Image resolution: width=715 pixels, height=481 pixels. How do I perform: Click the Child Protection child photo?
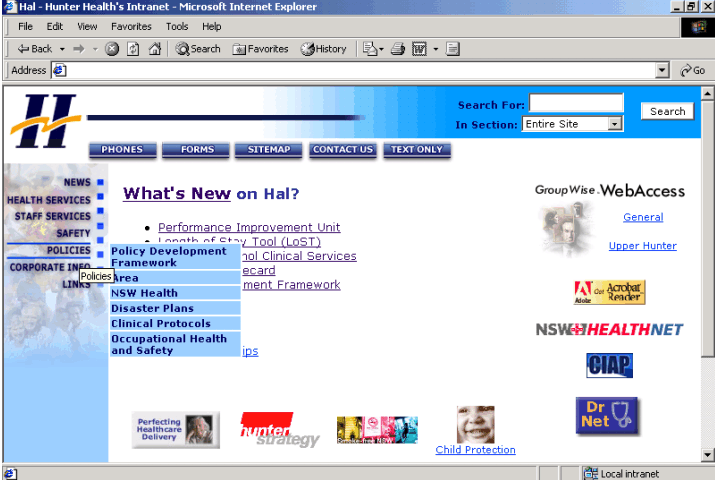pyautogui.click(x=475, y=424)
